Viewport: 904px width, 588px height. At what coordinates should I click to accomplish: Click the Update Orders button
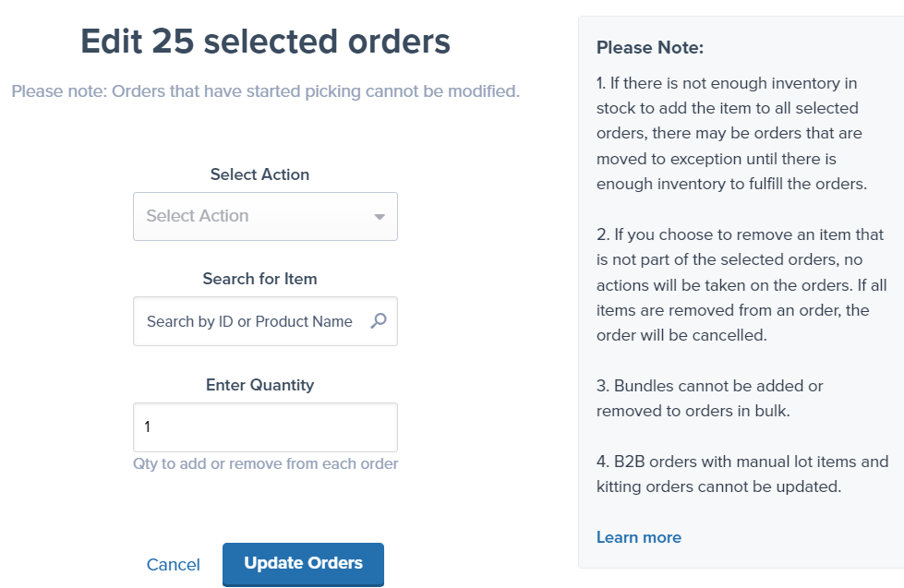[303, 564]
